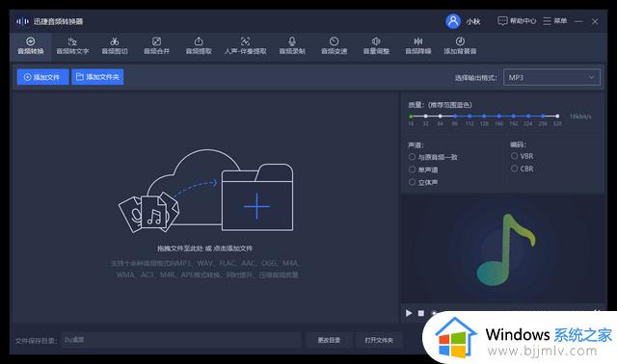Click the 打开文件夹 open folder button
The width and height of the screenshot is (617, 364).
pyautogui.click(x=379, y=340)
